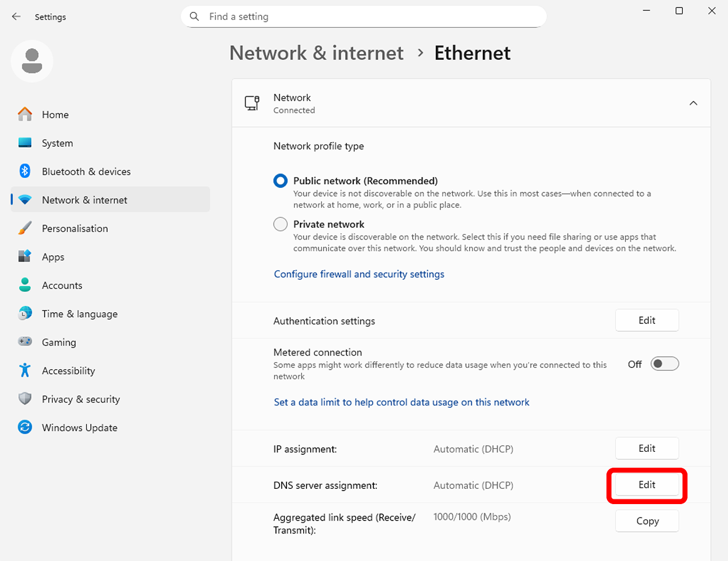Select the Gaming controller icon
The height and width of the screenshot is (561, 728).
(25, 342)
